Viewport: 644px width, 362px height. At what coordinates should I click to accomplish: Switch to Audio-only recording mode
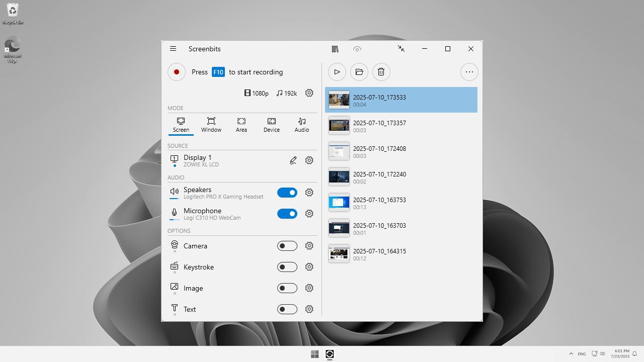tap(301, 125)
